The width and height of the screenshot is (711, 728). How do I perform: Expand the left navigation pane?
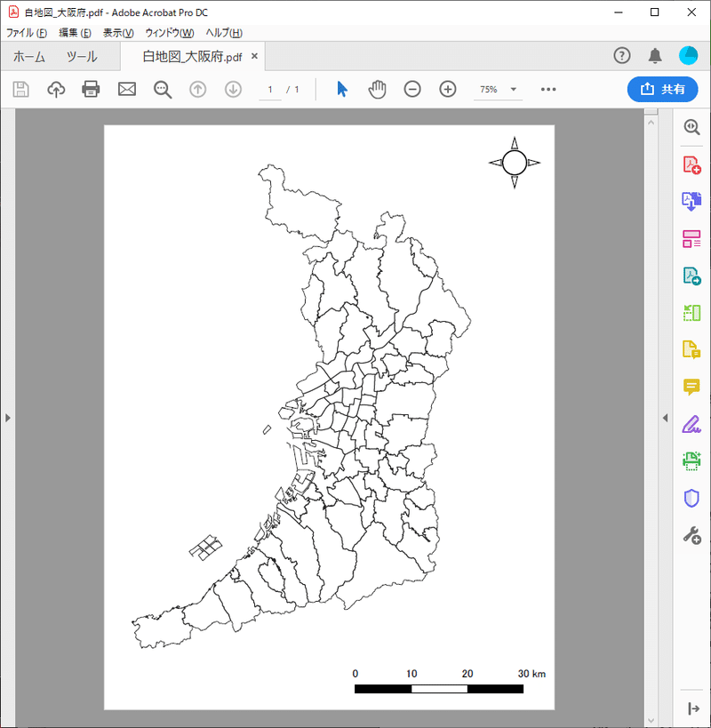(x=7, y=418)
